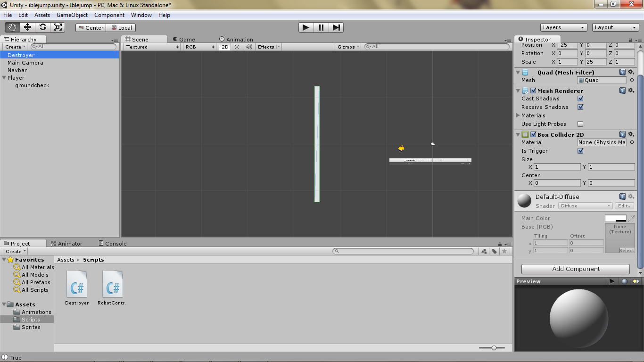Image resolution: width=644 pixels, height=362 pixels.
Task: Open the Diffuse shader dropdown
Action: tap(586, 206)
